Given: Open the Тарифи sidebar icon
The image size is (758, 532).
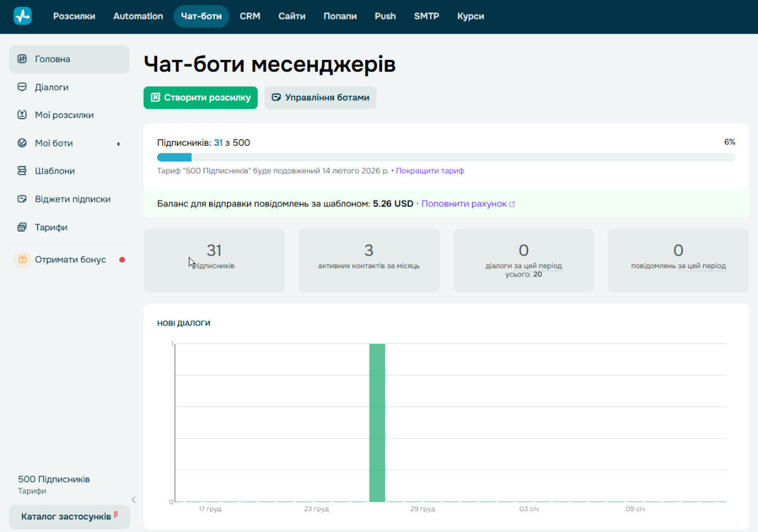Looking at the screenshot, I should pos(21,227).
